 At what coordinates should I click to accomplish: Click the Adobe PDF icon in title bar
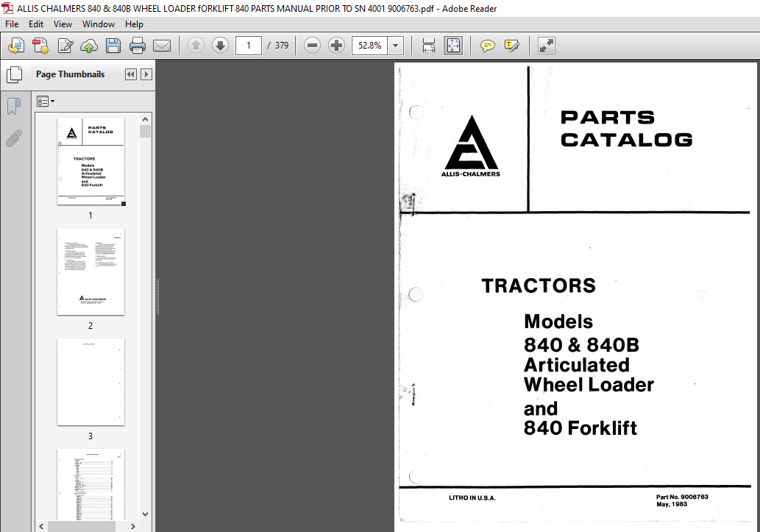(x=7, y=8)
